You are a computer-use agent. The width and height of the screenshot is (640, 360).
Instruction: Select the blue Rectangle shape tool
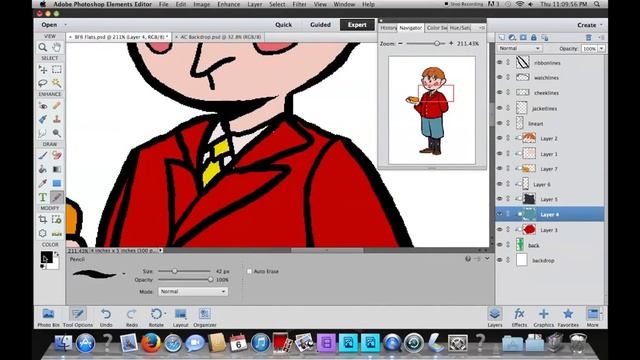click(x=57, y=183)
